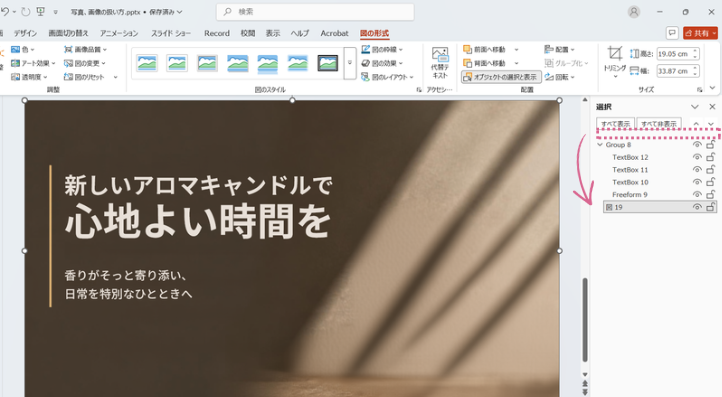Move selected object down in selection order
This screenshot has height=397, width=722.
point(711,124)
